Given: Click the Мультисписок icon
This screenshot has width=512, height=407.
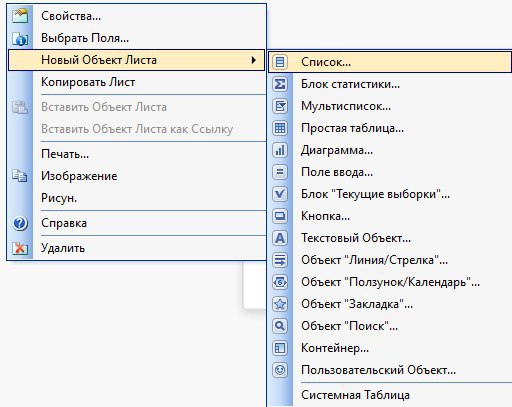Looking at the screenshot, I should [x=280, y=106].
